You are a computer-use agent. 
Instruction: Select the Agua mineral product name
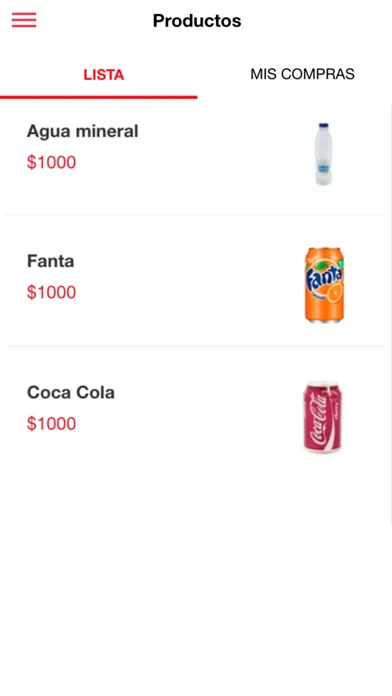83,131
